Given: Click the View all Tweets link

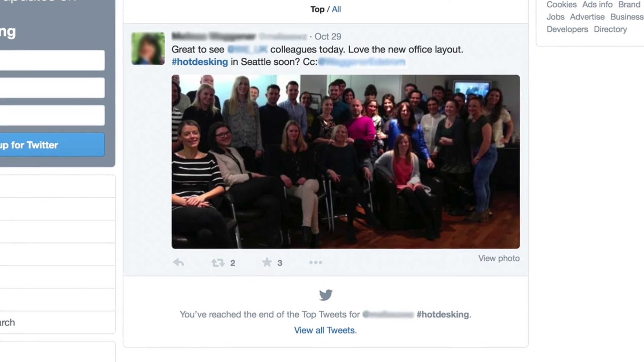Looking at the screenshot, I should click(325, 330).
